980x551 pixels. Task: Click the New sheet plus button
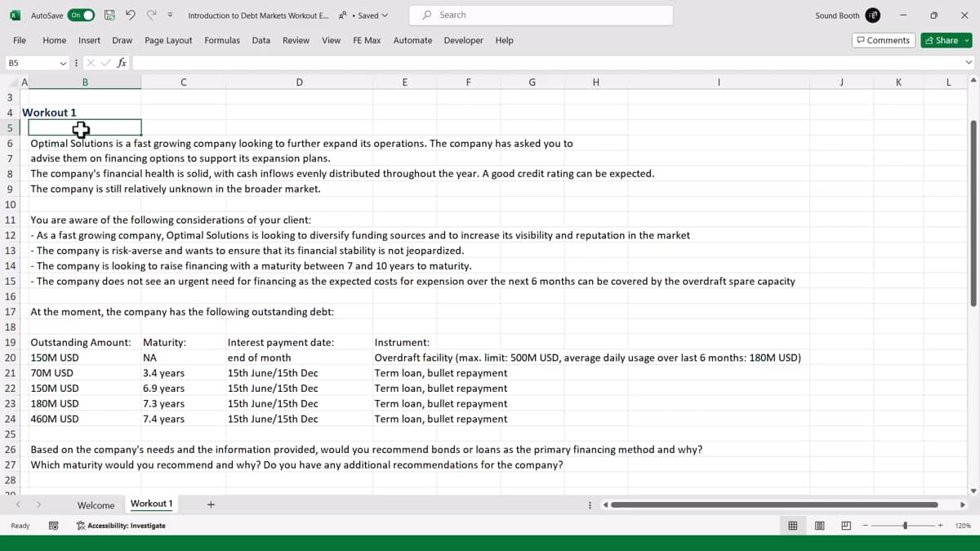(211, 504)
